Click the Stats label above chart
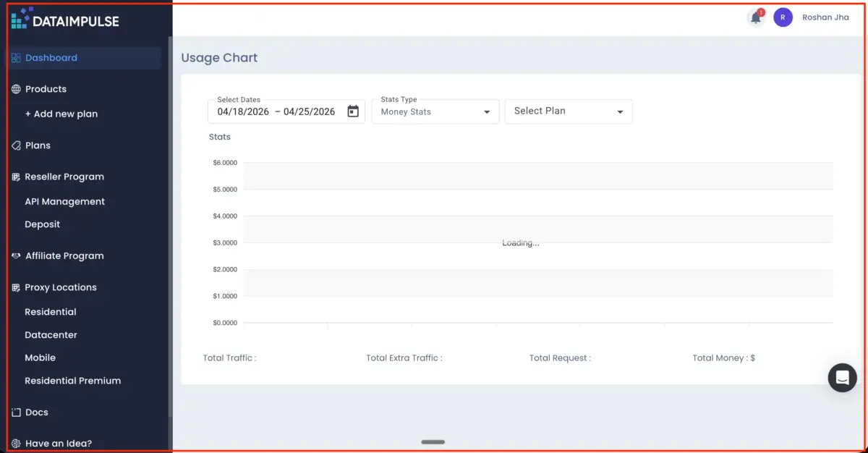The width and height of the screenshot is (868, 453). [220, 137]
